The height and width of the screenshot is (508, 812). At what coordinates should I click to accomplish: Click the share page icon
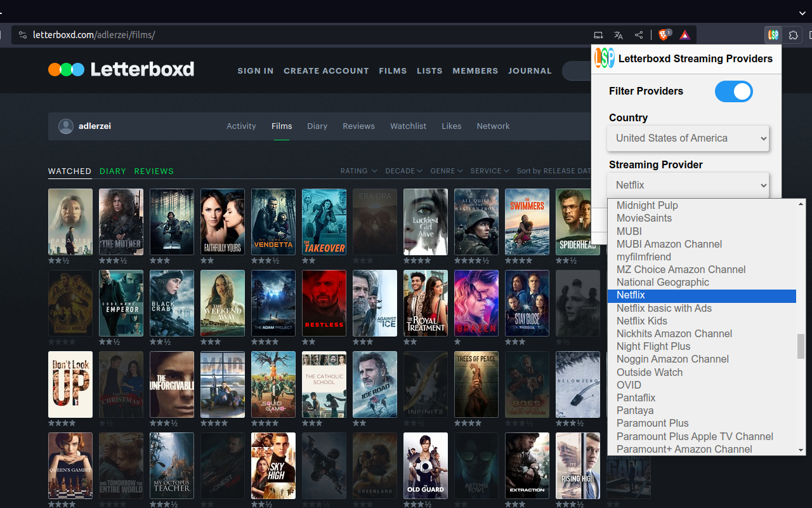[639, 35]
